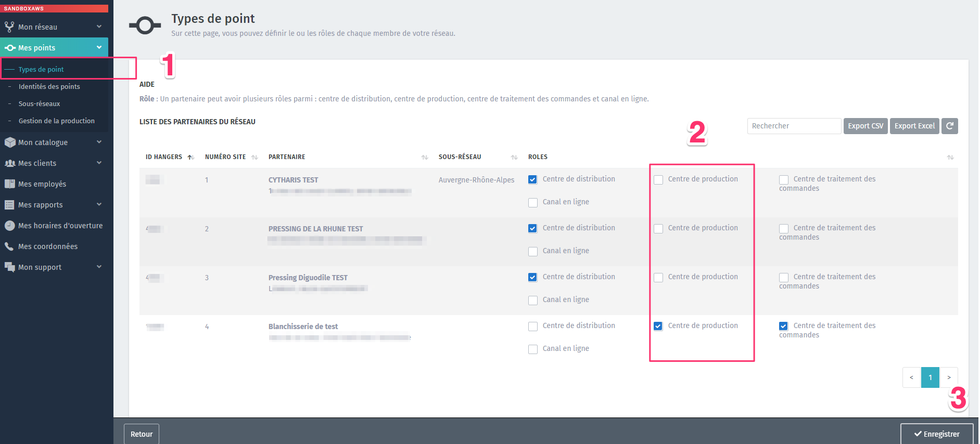Click the Enregistrer save button
The width and height of the screenshot is (980, 444).
tap(937, 434)
